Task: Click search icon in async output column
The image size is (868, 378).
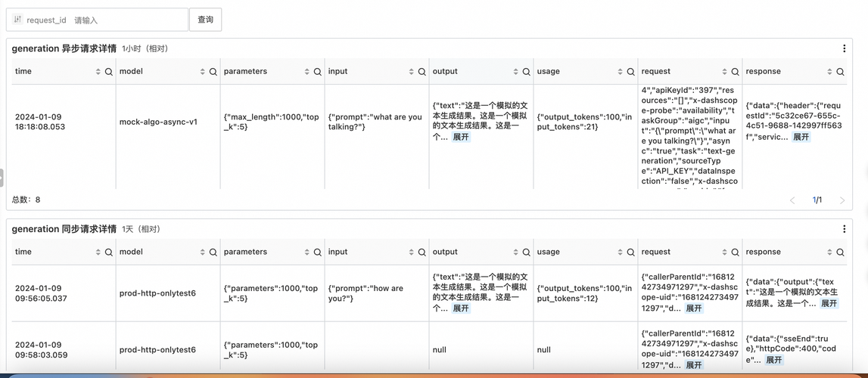Action: tap(527, 72)
